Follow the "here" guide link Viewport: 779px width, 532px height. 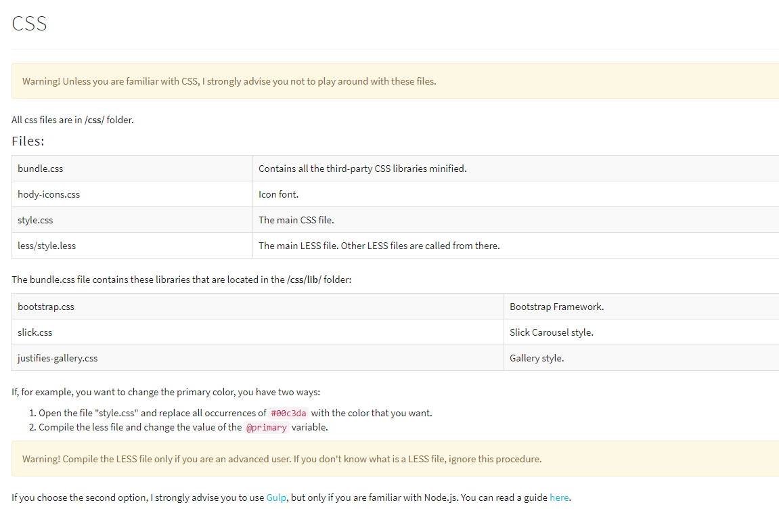pyautogui.click(x=559, y=497)
